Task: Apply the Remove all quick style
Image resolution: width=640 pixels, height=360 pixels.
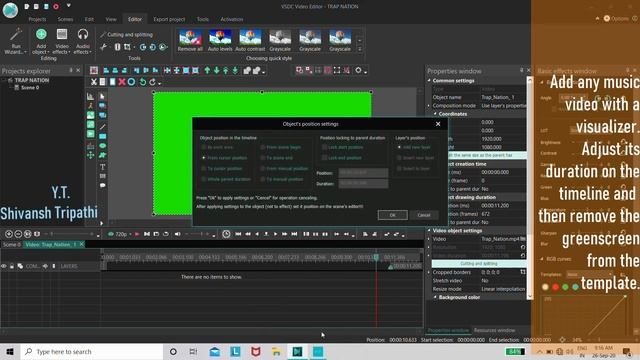Action: coord(190,40)
